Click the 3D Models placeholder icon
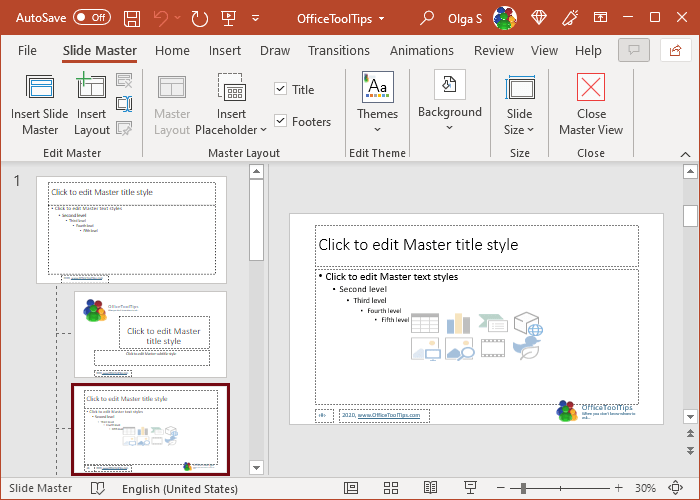 click(x=528, y=323)
